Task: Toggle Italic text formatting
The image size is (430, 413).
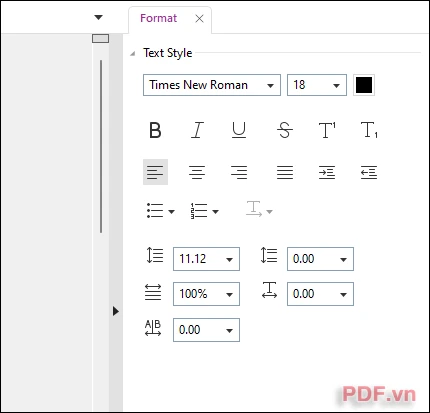Action: 197,130
